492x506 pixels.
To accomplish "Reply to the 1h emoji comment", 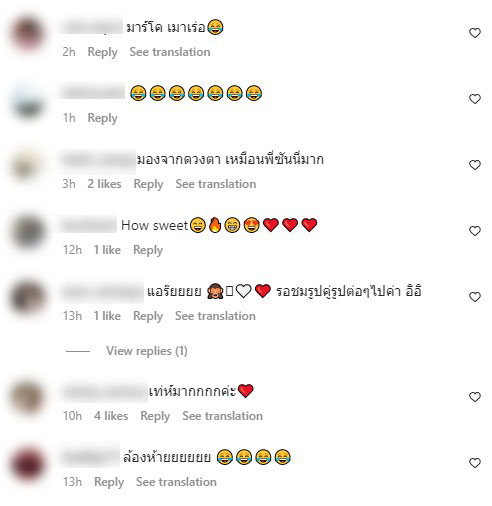I will pos(102,118).
